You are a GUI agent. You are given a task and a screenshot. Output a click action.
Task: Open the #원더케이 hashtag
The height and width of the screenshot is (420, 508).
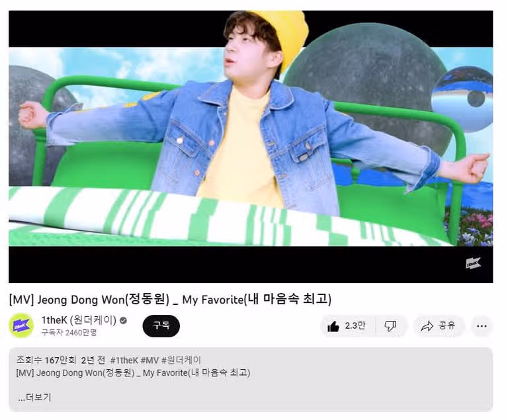[x=181, y=360]
